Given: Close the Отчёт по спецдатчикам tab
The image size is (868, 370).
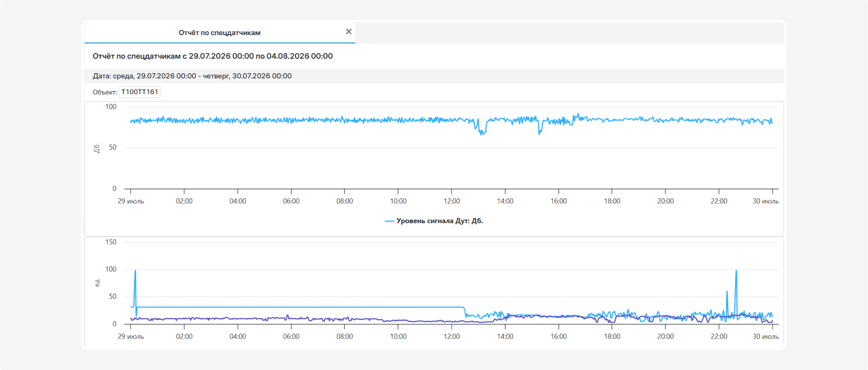Looking at the screenshot, I should point(349,32).
